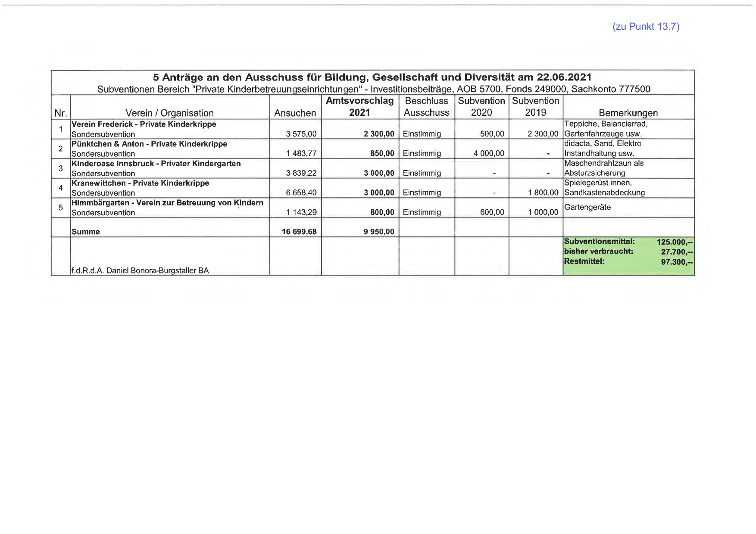Click the "Amtsvorschlag 2021" column header
The height and width of the screenshot is (534, 756).
359,107
